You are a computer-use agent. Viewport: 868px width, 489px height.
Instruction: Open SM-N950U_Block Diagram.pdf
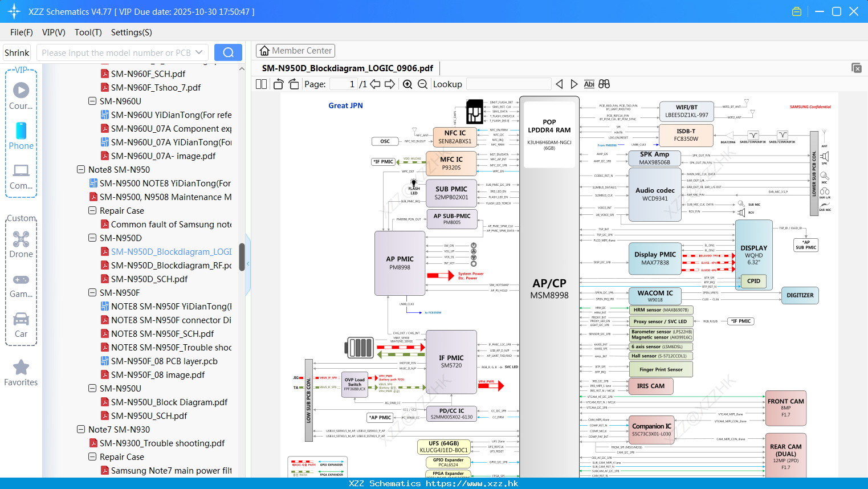(169, 402)
